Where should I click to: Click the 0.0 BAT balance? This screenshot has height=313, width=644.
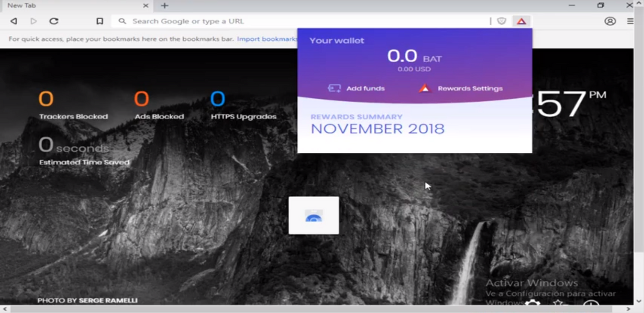point(414,56)
